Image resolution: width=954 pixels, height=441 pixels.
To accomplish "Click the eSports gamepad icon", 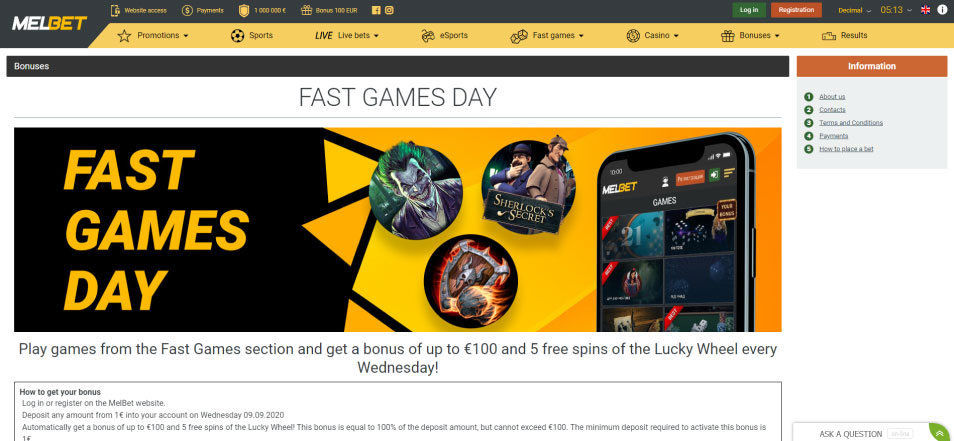I will (x=428, y=36).
